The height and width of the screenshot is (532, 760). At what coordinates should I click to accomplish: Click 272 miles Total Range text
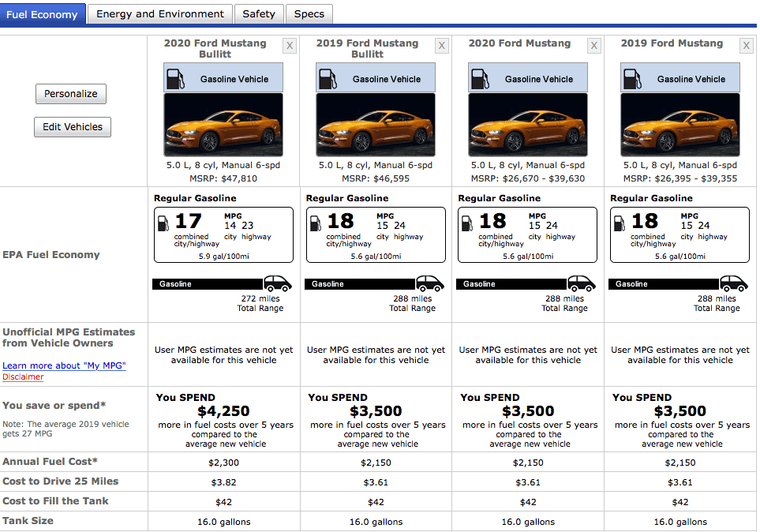point(260,303)
